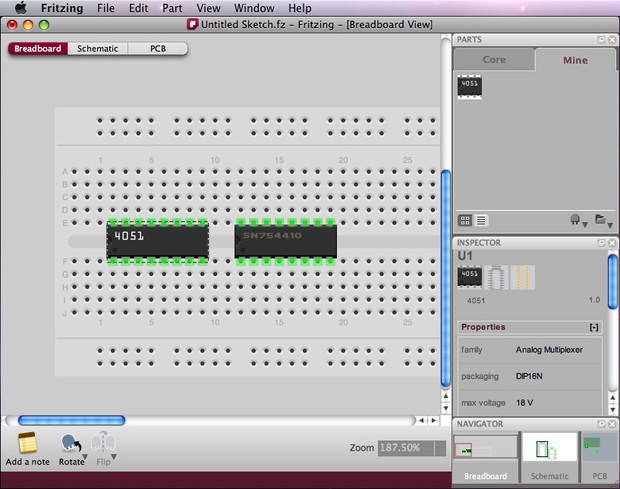Screen dimensions: 620x489
Task: Collapse the Properties section
Action: [x=594, y=327]
